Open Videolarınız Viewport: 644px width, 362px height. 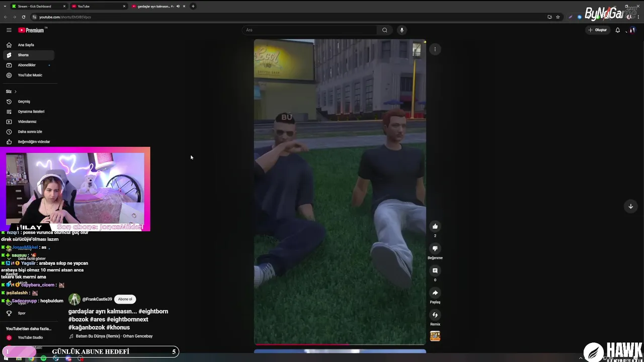coord(29,122)
